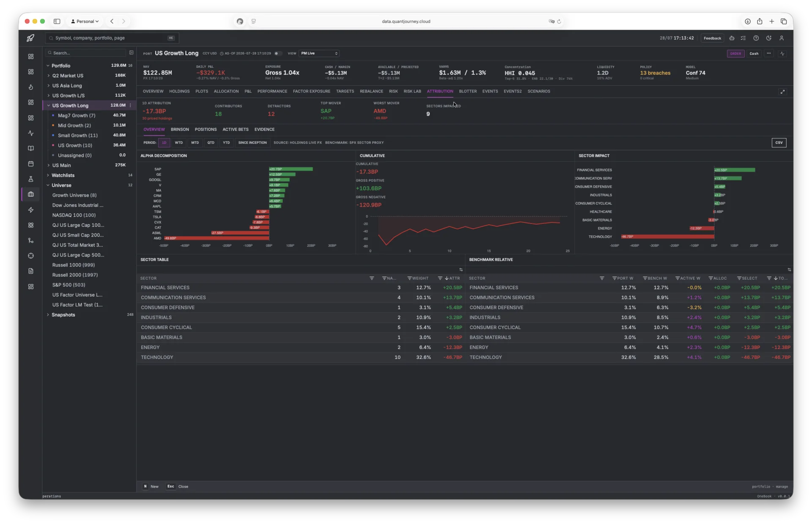Expand the panel with the fullscreen arrows icon
This screenshot has width=812, height=524.
pyautogui.click(x=782, y=92)
